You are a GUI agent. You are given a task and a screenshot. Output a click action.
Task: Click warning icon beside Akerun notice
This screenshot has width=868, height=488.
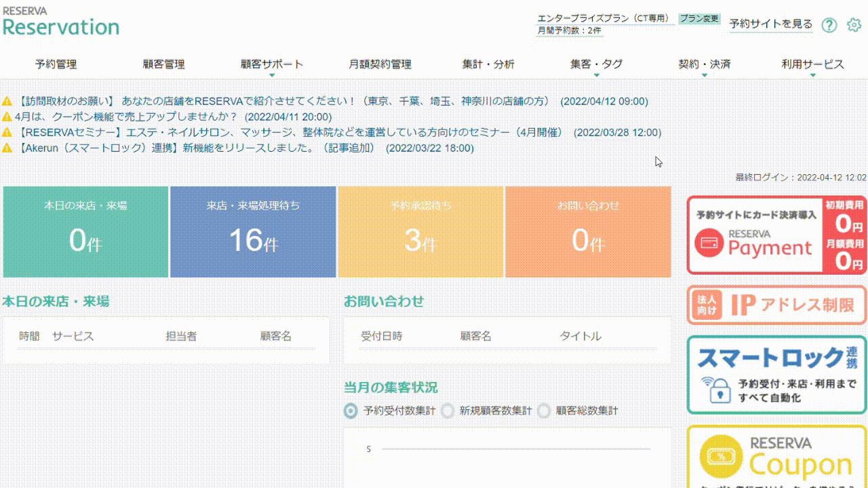pyautogui.click(x=7, y=148)
